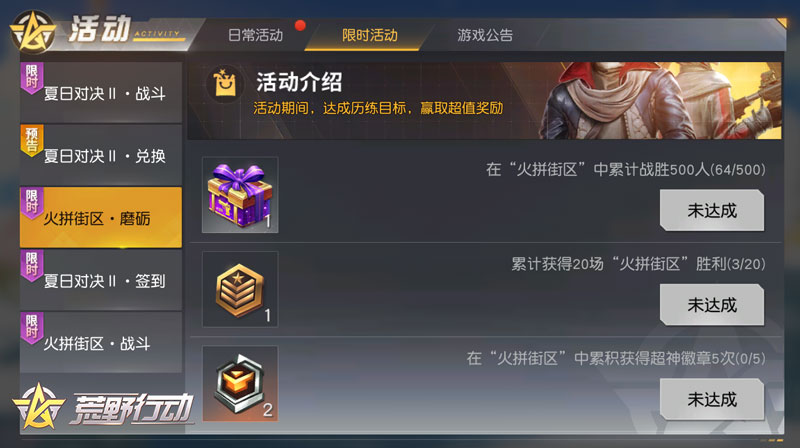Click 未达成 button for 超神徽章5次 task
The width and height of the screenshot is (800, 448).
(712, 399)
